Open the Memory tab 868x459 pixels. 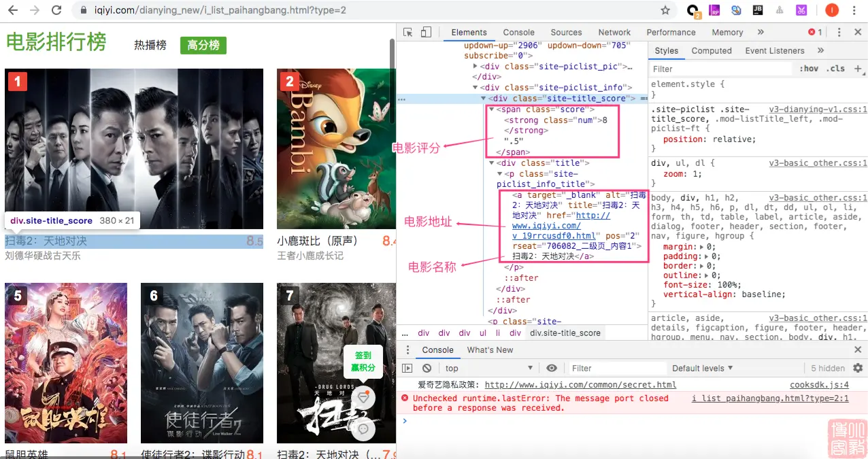(x=727, y=32)
